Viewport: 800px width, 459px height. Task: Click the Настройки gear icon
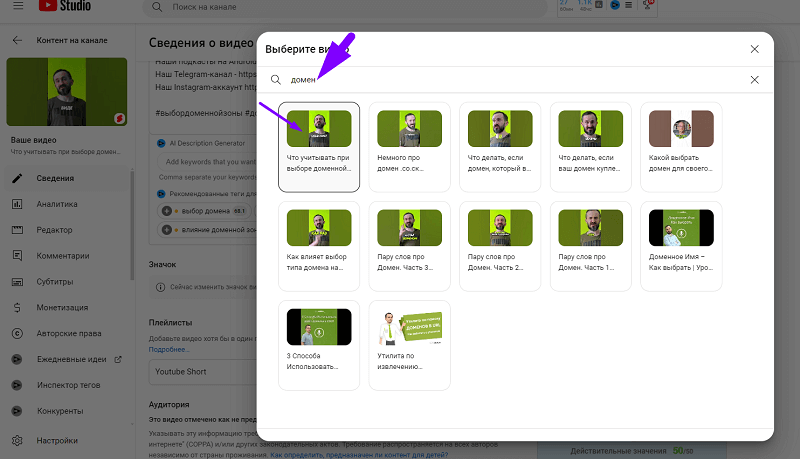[x=17, y=440]
